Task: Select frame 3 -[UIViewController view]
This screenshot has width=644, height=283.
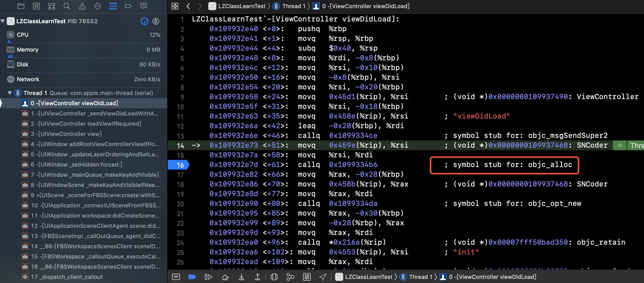Action: point(66,134)
